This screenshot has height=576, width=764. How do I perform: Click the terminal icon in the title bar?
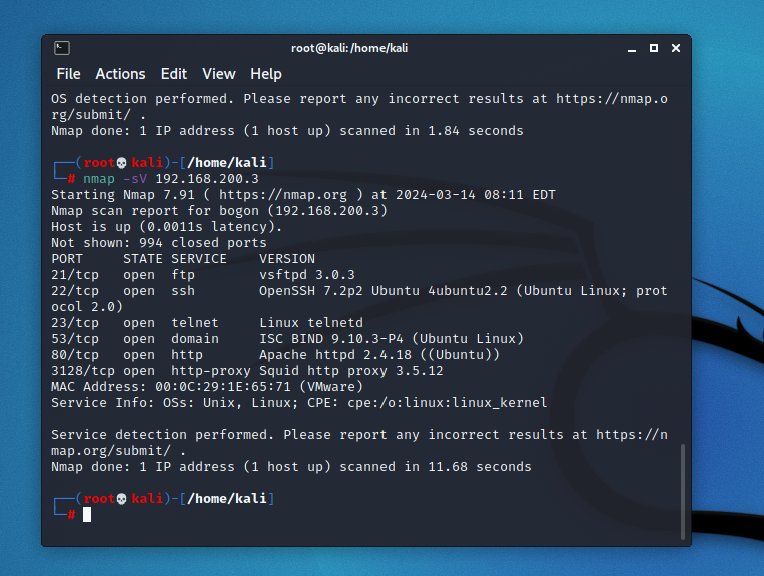pos(62,48)
